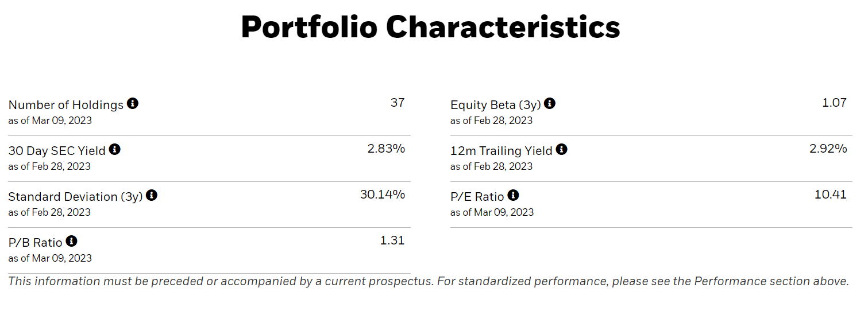The width and height of the screenshot is (868, 311).
Task: Select the Portfolio Characteristics heading
Action: (x=430, y=27)
